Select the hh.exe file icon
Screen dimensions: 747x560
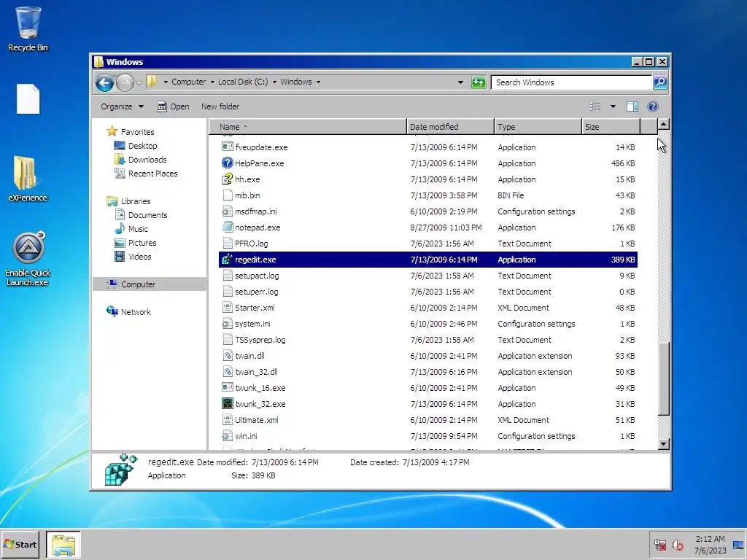click(x=228, y=179)
